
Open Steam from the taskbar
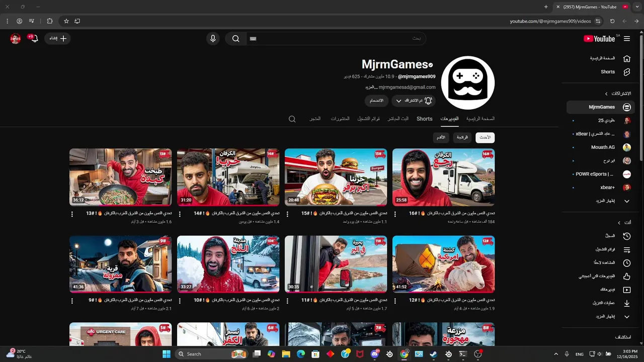(x=433, y=354)
